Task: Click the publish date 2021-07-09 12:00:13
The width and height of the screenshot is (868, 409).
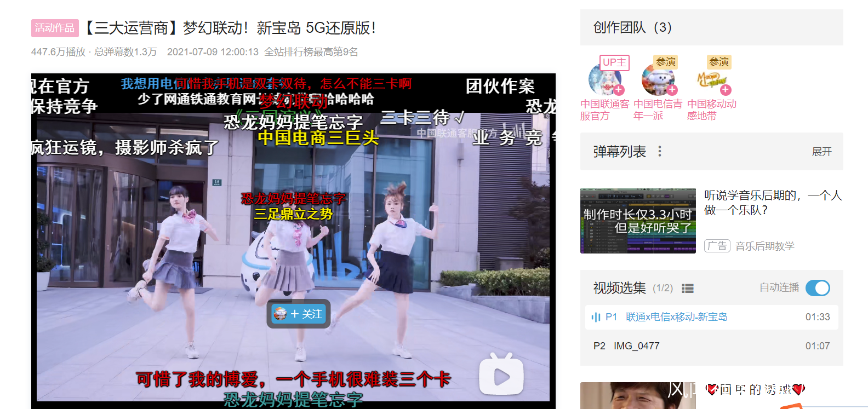Action: pyautogui.click(x=213, y=52)
